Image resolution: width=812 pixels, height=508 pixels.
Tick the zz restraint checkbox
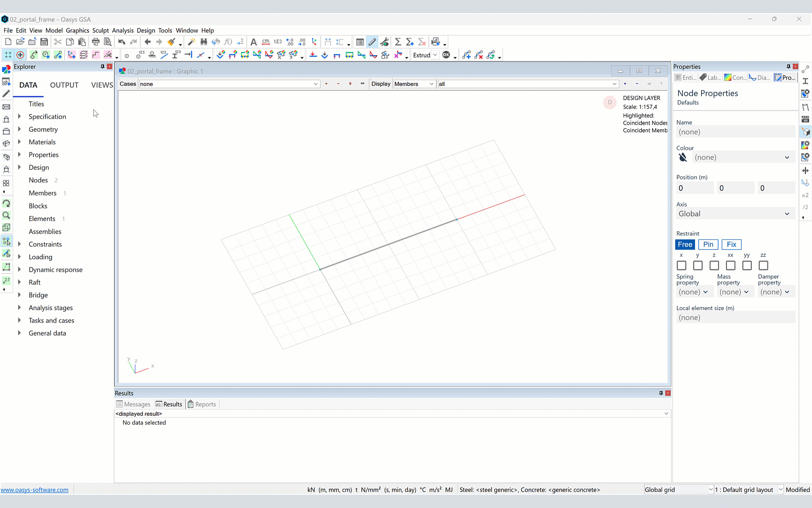763,266
